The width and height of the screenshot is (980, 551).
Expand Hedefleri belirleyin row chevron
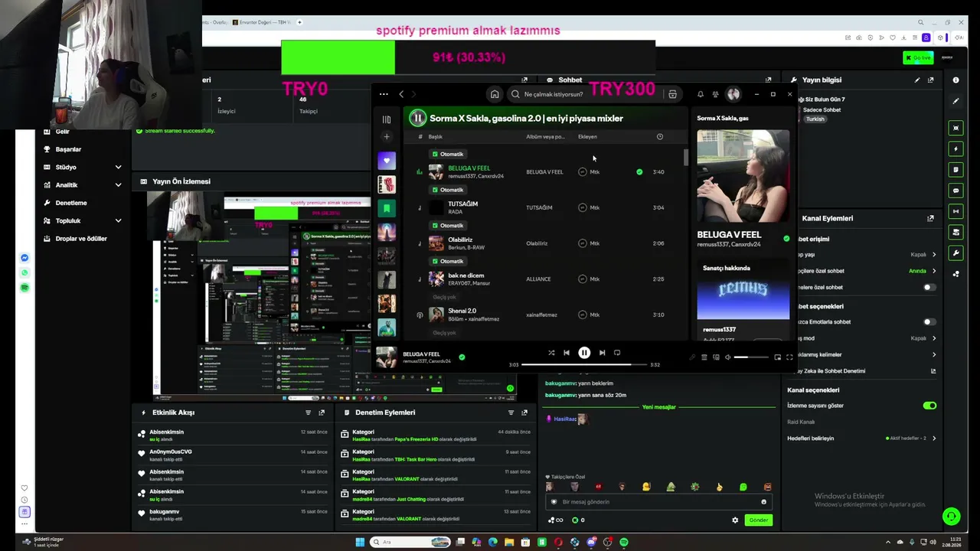[x=934, y=439]
